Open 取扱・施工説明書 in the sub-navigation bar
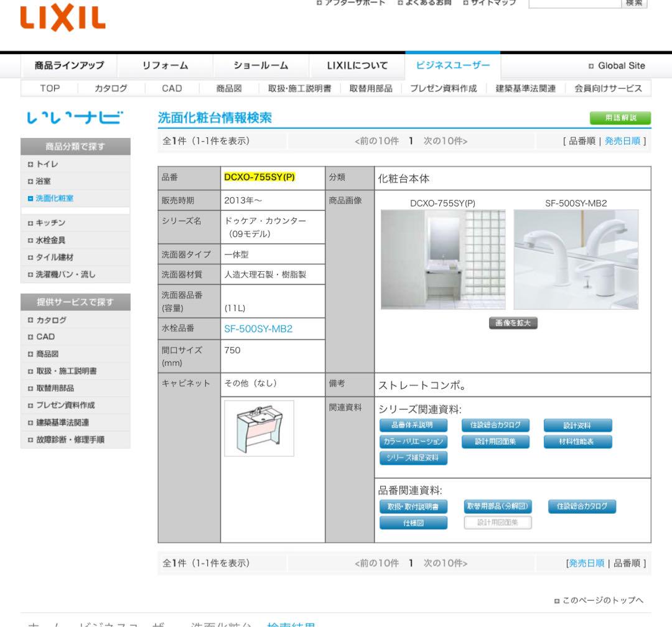 tap(299, 88)
